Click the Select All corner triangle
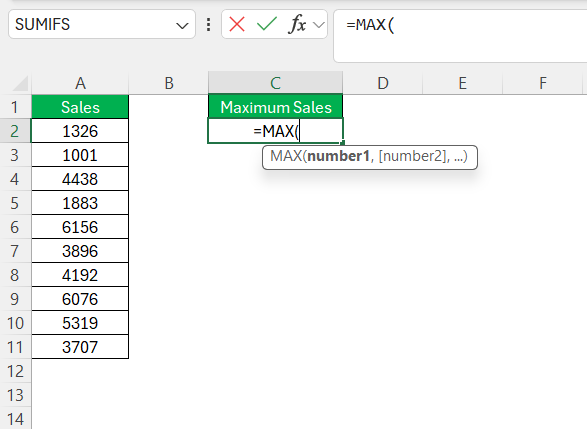The height and width of the screenshot is (429, 587). pyautogui.click(x=20, y=83)
